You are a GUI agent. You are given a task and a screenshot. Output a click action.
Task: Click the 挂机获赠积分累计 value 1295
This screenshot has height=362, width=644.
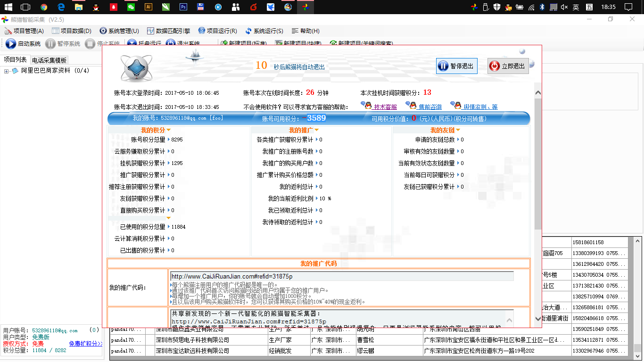click(177, 163)
